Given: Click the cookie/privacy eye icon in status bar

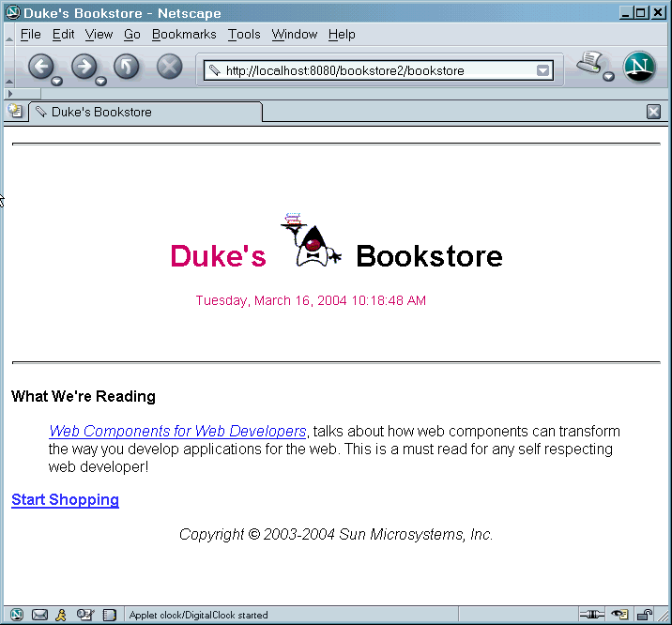Looking at the screenshot, I should tap(619, 615).
